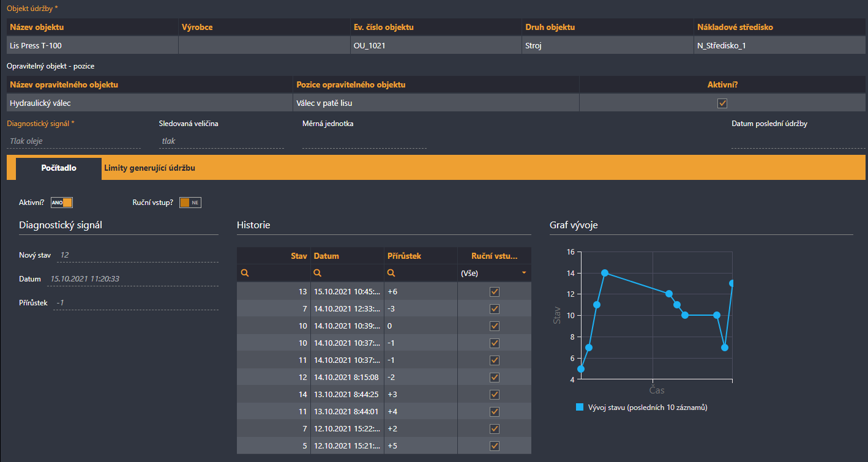Click the Nový stav input field
This screenshot has height=462, width=868.
coord(137,256)
